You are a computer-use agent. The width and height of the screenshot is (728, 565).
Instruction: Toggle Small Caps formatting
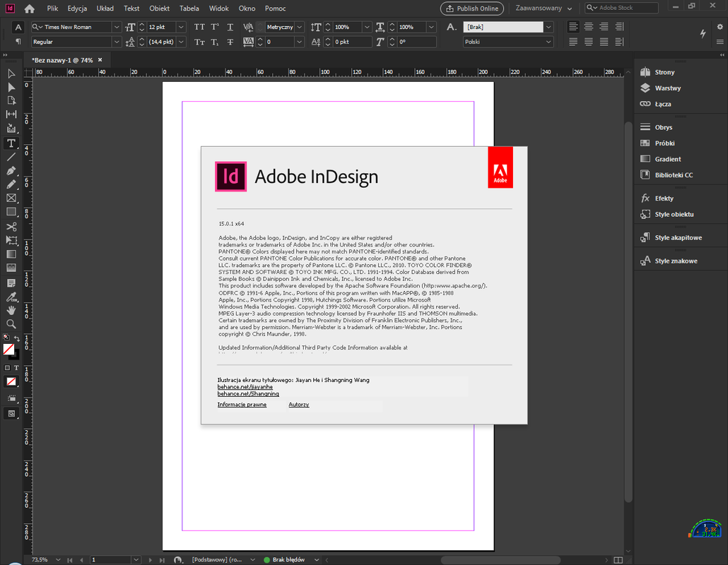(199, 42)
